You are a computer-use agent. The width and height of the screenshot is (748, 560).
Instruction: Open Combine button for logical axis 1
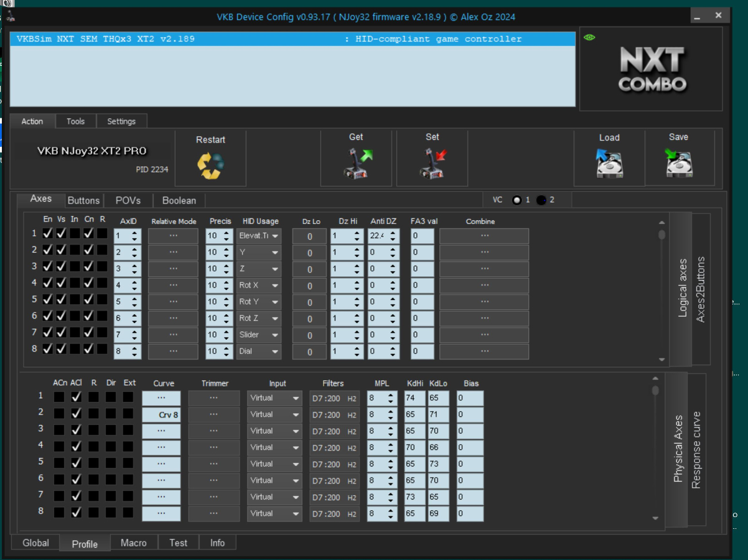(x=484, y=236)
